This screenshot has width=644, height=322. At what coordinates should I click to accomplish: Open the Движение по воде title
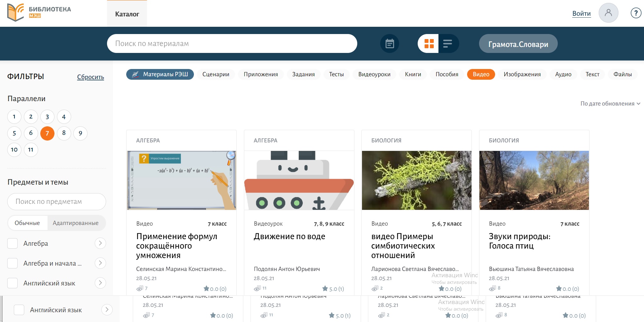tap(290, 236)
